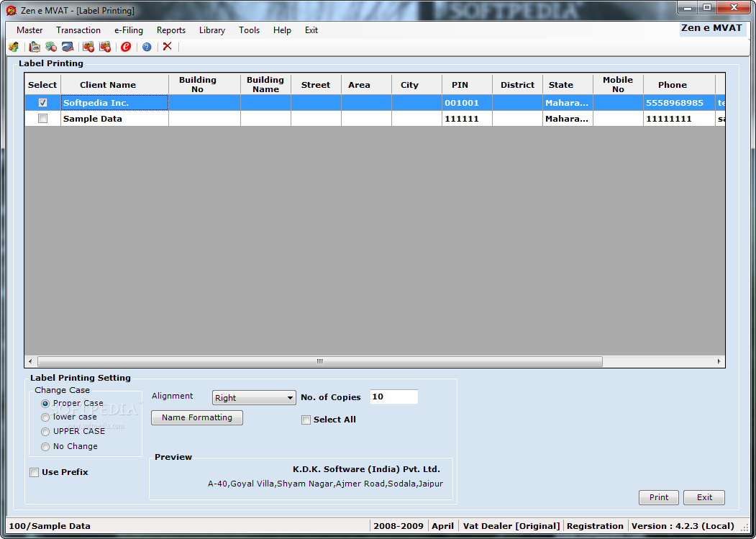Viewport: 756px width, 539px height.
Task: Click the PIN cell 001001
Action: (468, 103)
